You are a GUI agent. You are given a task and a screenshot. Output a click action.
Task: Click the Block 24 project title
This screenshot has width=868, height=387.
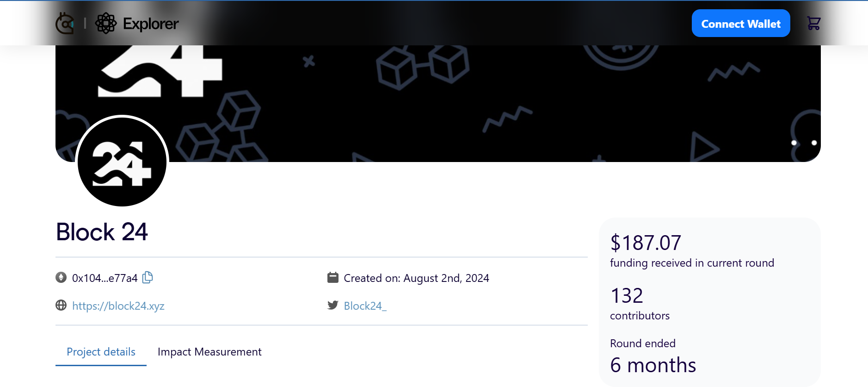102,232
